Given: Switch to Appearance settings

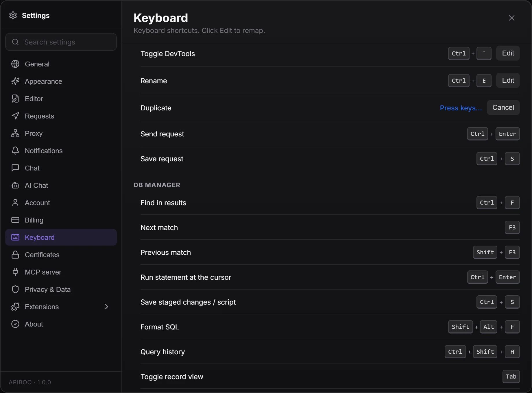Looking at the screenshot, I should (61, 81).
